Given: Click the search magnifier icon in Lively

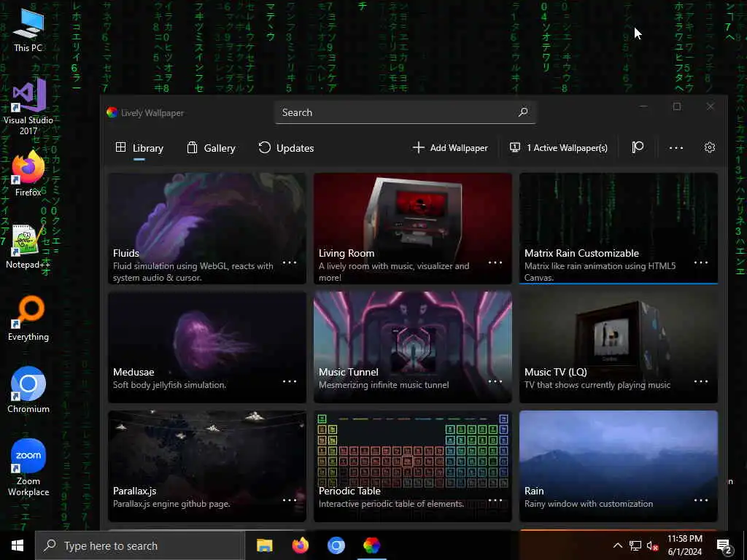Looking at the screenshot, I should (523, 112).
